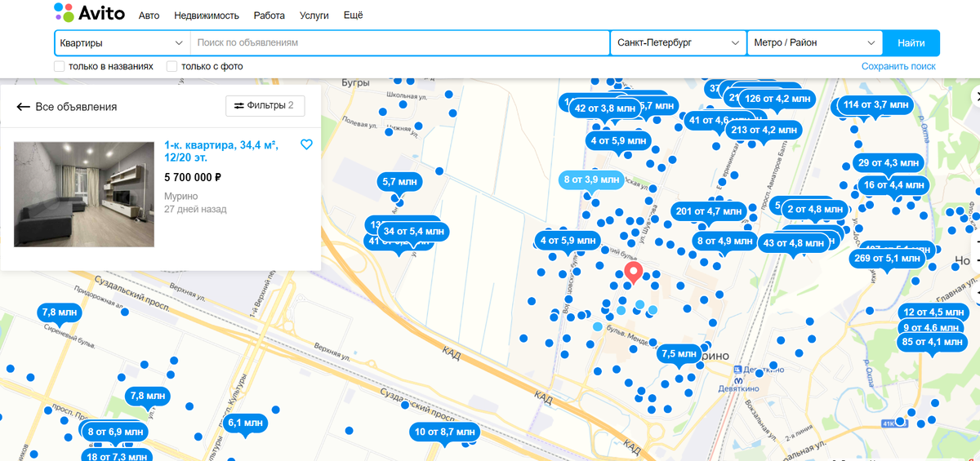The height and width of the screenshot is (461, 980).
Task: Click the Avito logo
Action: 89,13
